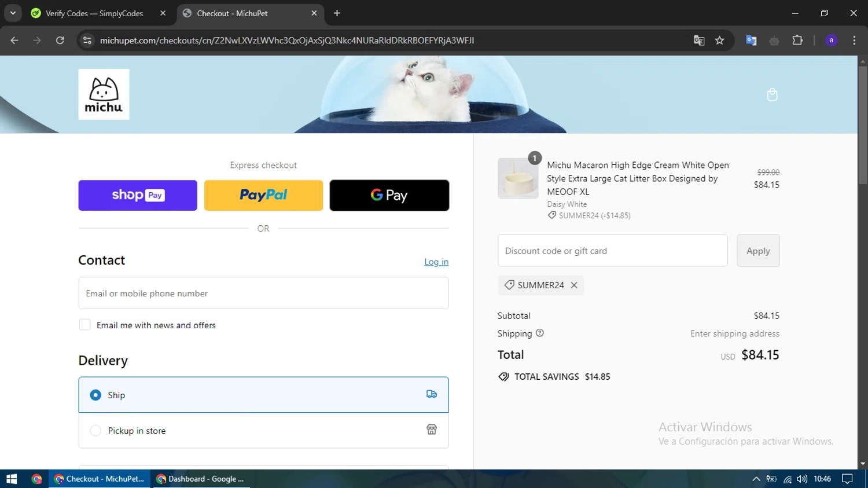Screen dimensions: 868x488
Task: Close the Verify Codes SimplyCodes tab
Action: [163, 13]
